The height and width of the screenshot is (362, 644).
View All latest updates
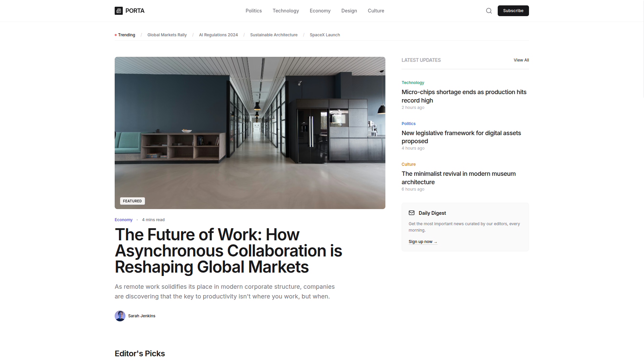(521, 60)
